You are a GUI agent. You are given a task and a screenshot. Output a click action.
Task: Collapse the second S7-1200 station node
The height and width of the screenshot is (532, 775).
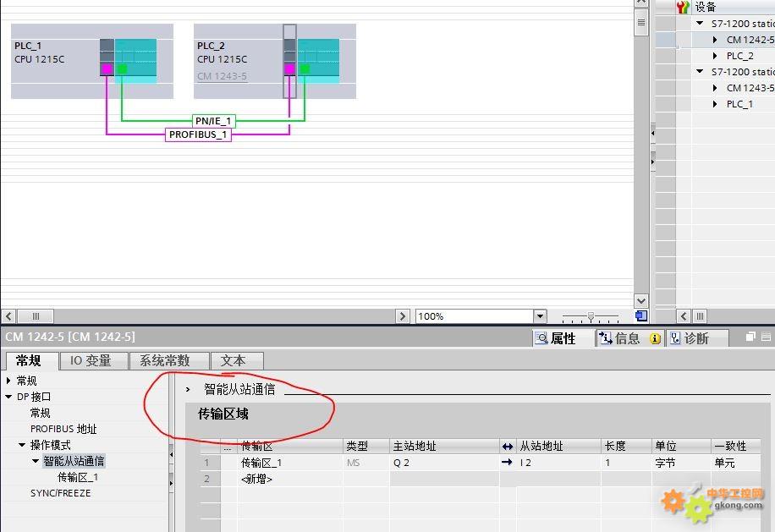(x=700, y=72)
